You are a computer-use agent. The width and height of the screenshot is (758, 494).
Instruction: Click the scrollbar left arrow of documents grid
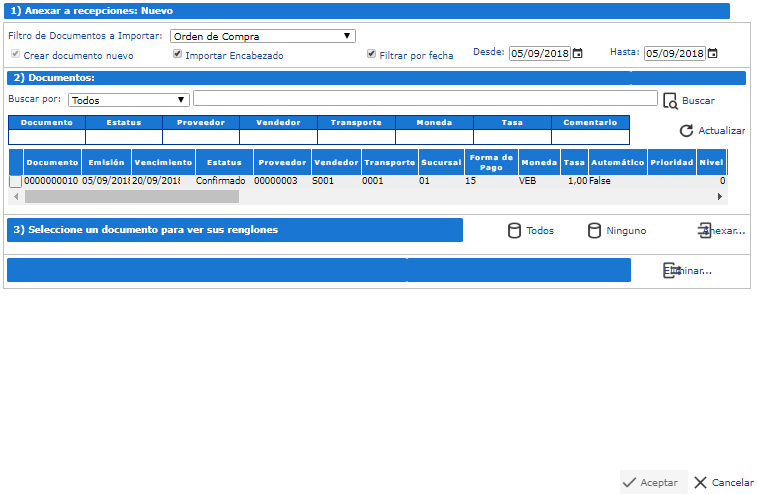(x=16, y=196)
